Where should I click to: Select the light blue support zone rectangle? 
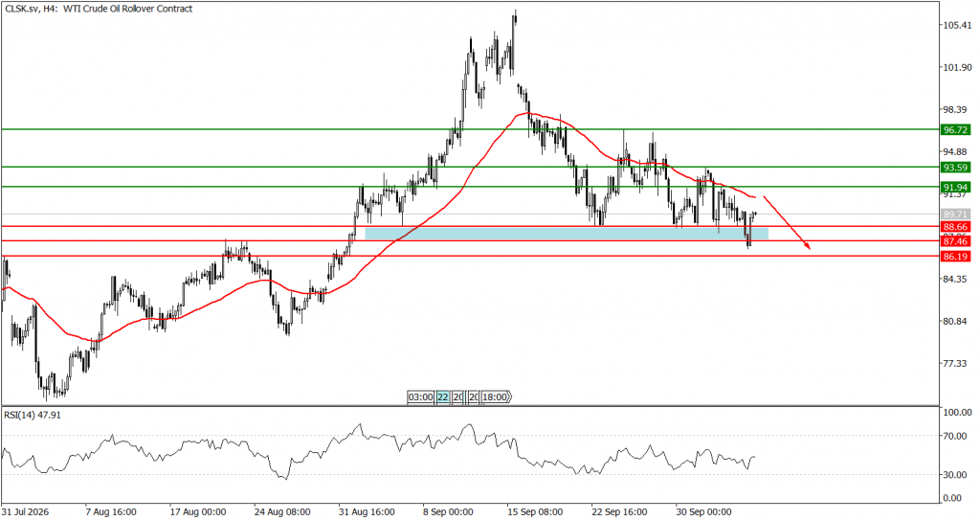coord(567,234)
